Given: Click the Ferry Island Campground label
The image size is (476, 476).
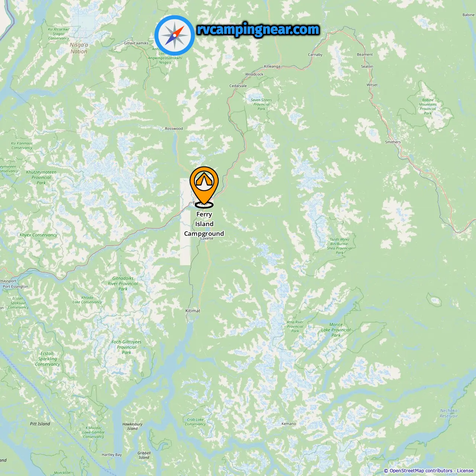Looking at the screenshot, I should 204,224.
